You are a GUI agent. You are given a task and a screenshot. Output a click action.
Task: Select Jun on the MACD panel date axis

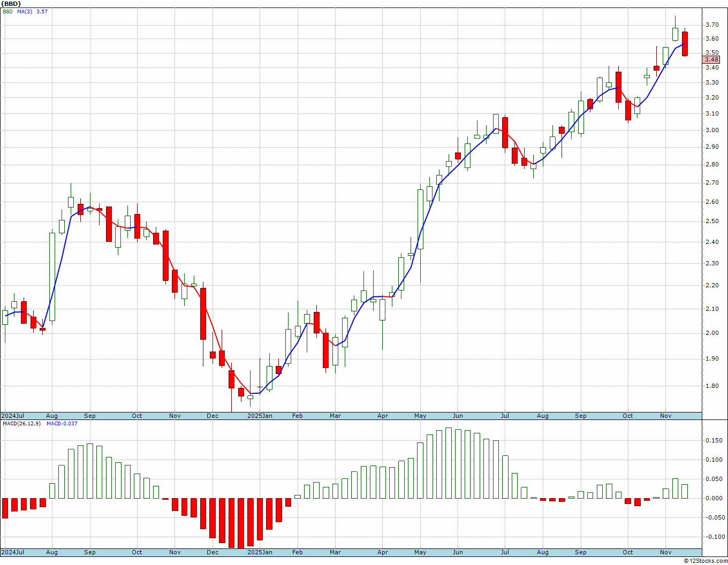pos(458,552)
